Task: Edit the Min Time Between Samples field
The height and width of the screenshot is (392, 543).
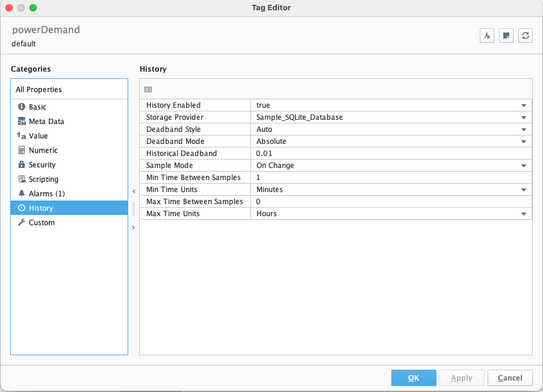Action: pyautogui.click(x=390, y=178)
